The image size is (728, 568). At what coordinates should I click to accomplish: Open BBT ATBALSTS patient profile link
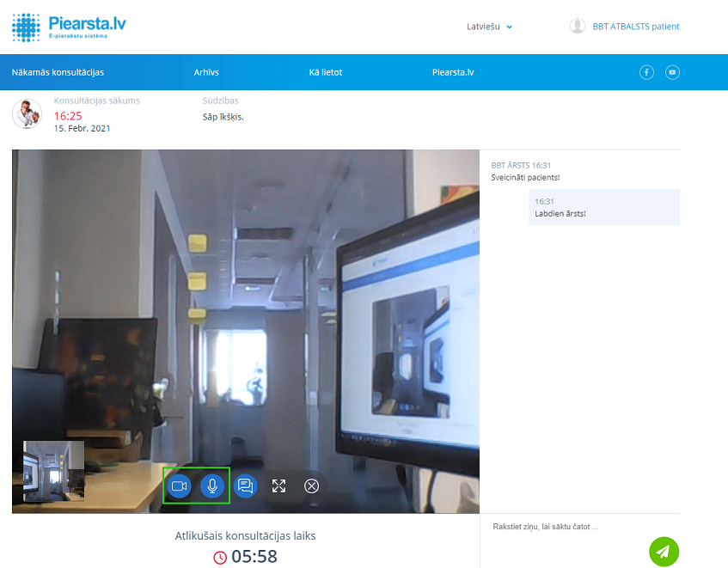point(636,27)
